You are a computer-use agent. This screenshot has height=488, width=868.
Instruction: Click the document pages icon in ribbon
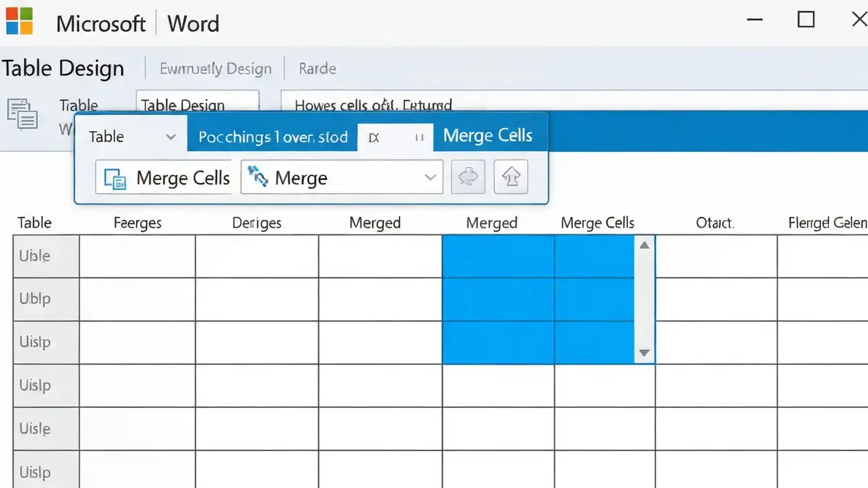[x=22, y=114]
